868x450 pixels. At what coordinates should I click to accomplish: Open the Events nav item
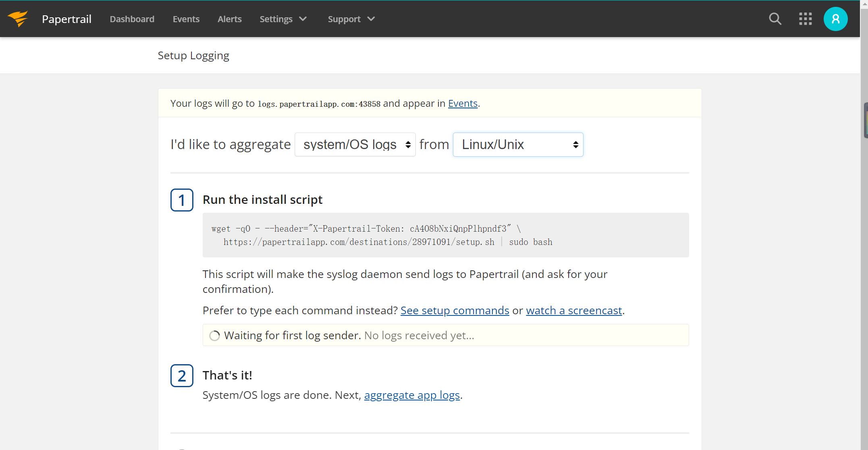coord(186,19)
